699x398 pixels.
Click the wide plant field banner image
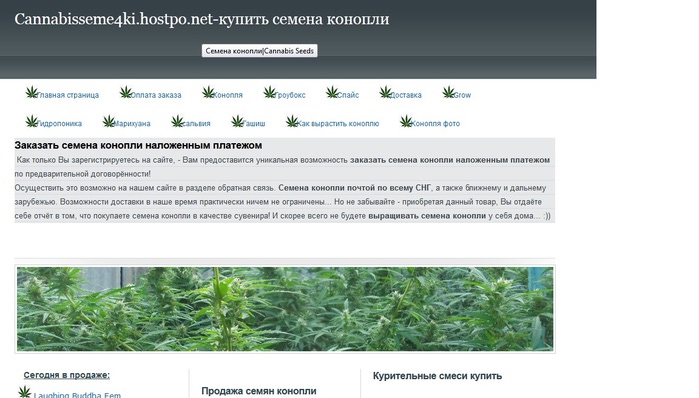(x=285, y=309)
